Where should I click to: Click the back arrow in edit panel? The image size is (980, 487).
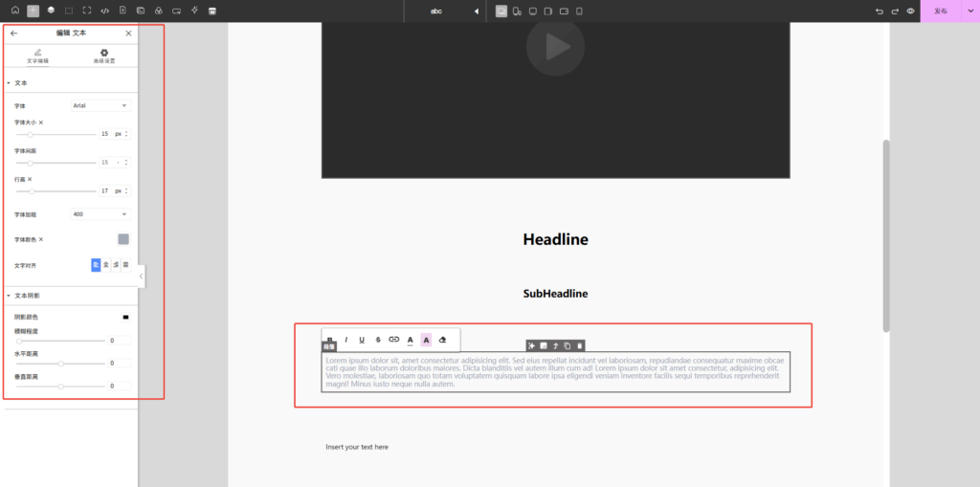click(x=13, y=33)
